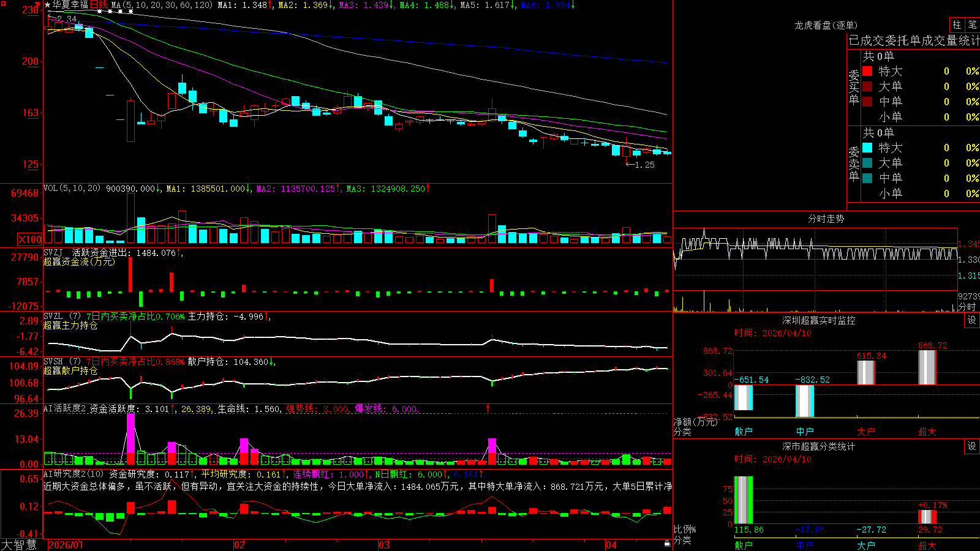Click the ←1.25 low price marker
This screenshot has width=980, height=551.
point(640,165)
